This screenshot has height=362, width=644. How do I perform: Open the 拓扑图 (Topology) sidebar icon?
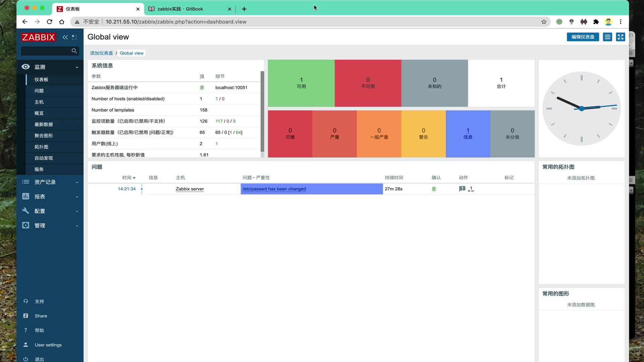[41, 147]
